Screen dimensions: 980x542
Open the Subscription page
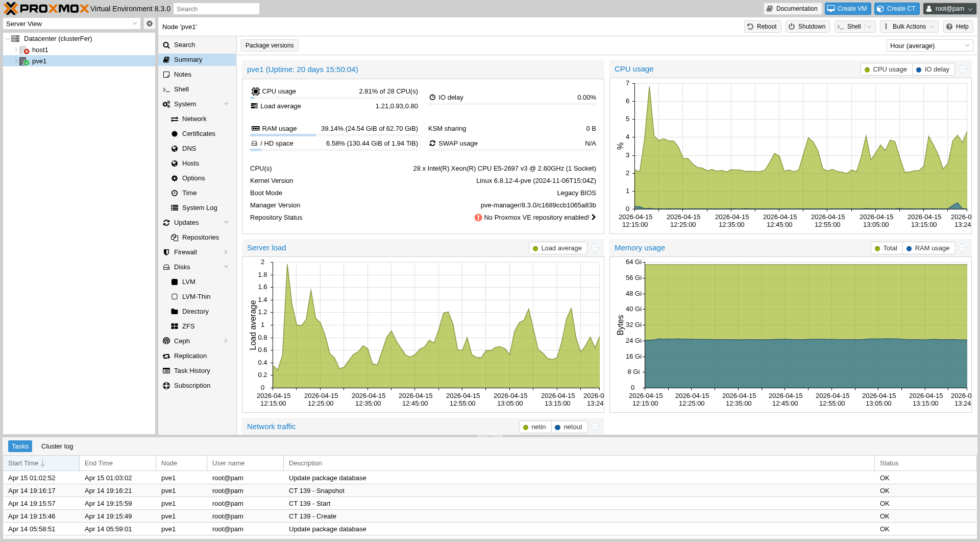click(192, 386)
